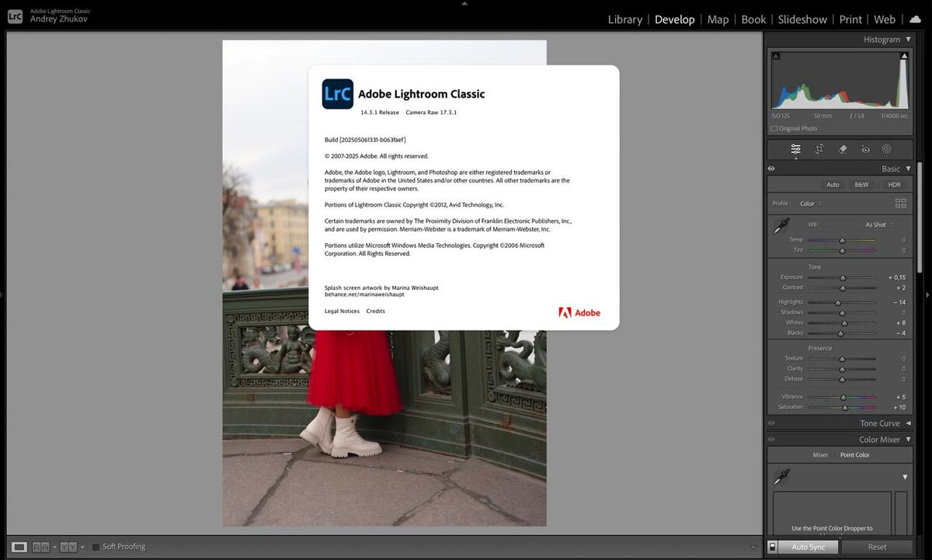
Task: Click the Highlights slider handle
Action: click(x=837, y=302)
